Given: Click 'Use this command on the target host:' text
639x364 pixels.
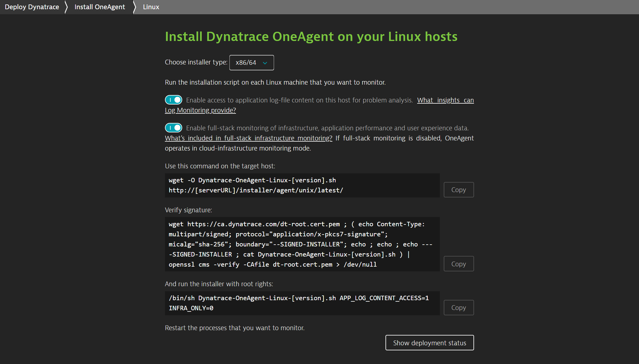Looking at the screenshot, I should [x=220, y=166].
